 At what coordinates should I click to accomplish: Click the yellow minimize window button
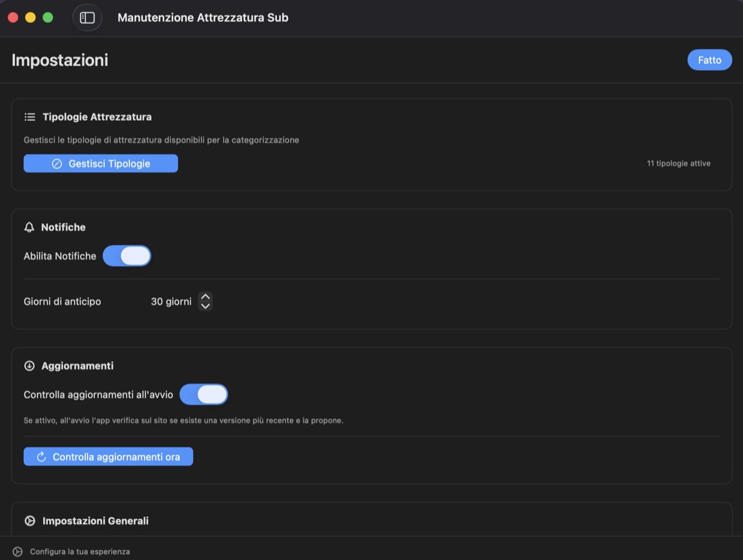pos(30,18)
